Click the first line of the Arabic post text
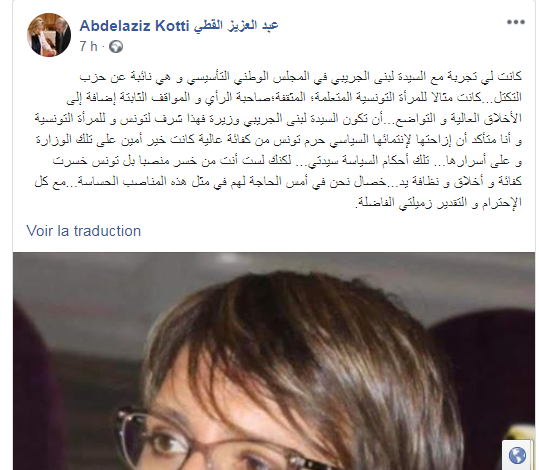 pos(301,77)
